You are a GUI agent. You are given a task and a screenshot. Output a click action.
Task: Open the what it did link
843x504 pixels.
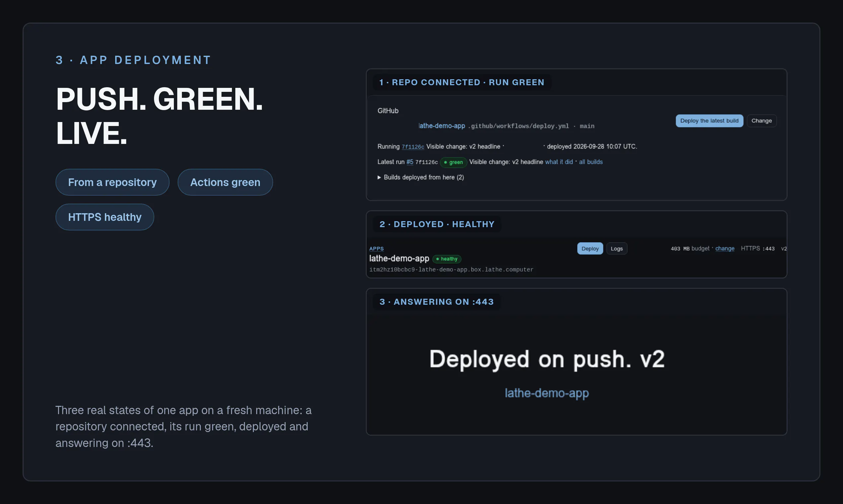[559, 162]
